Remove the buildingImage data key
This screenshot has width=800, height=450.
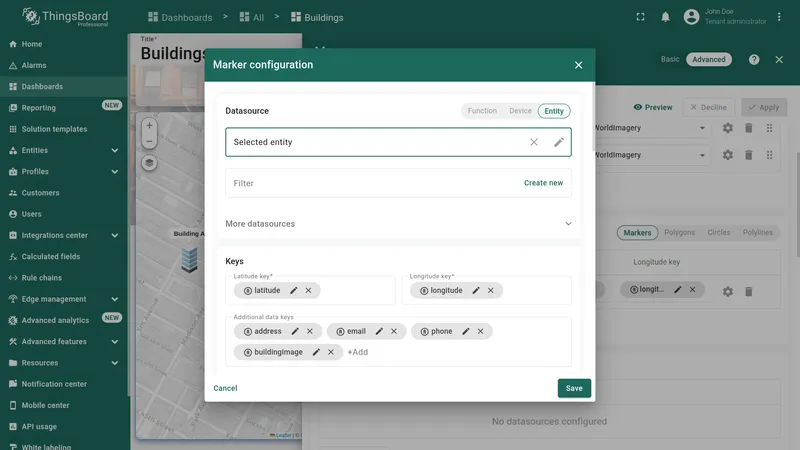(331, 352)
